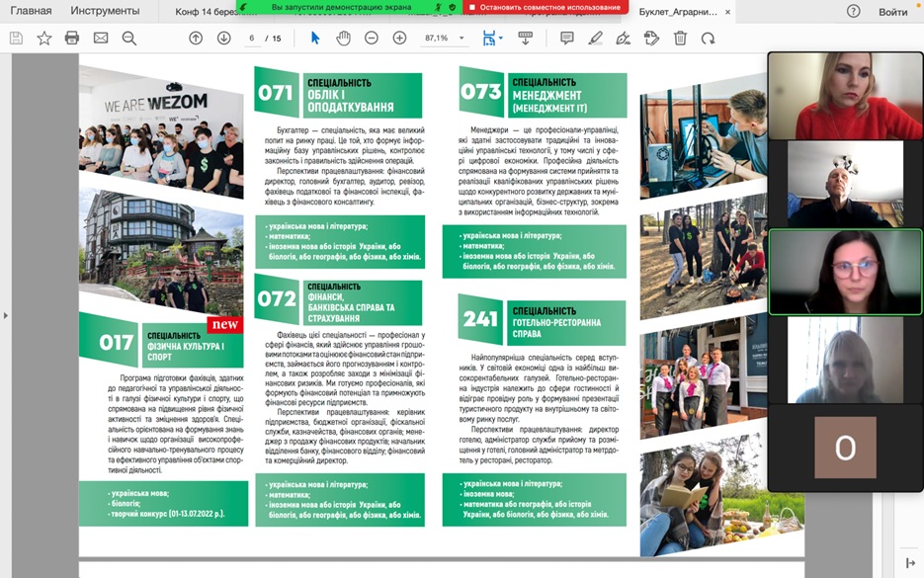The height and width of the screenshot is (578, 924).
Task: Click the 071 Облік і оподаткування heading
Action: [x=338, y=93]
